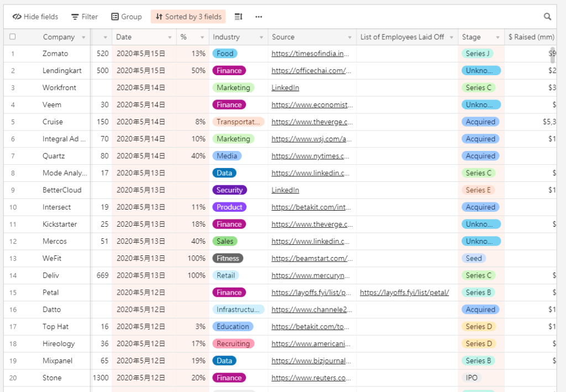The width and height of the screenshot is (566, 392).
Task: Click Product tag in Intersect row
Action: [229, 207]
